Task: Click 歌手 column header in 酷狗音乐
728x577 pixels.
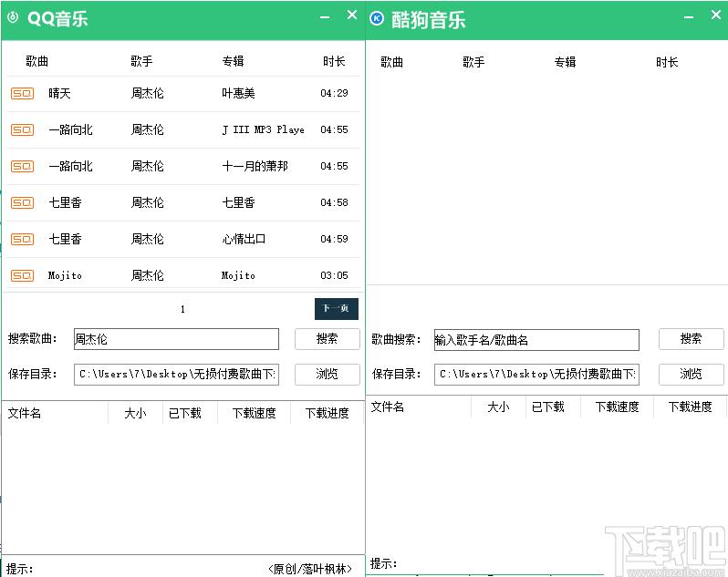Action: coord(474,62)
